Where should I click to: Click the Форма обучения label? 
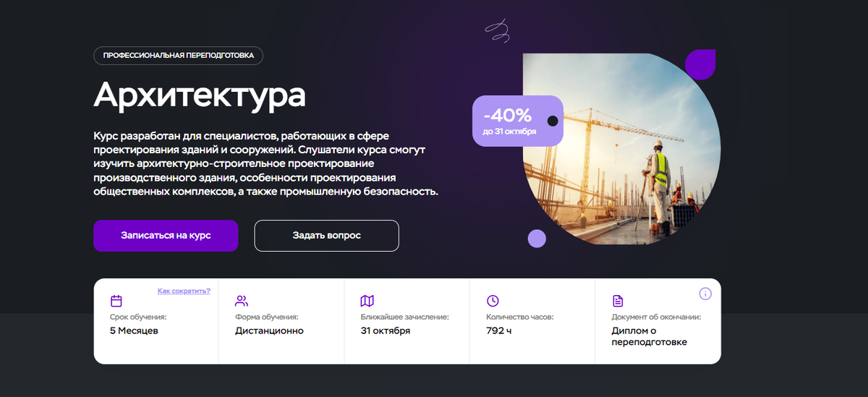coord(267,317)
